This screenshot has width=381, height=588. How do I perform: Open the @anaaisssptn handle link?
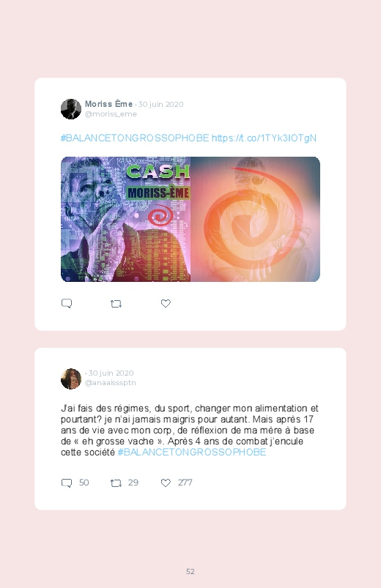(x=111, y=383)
